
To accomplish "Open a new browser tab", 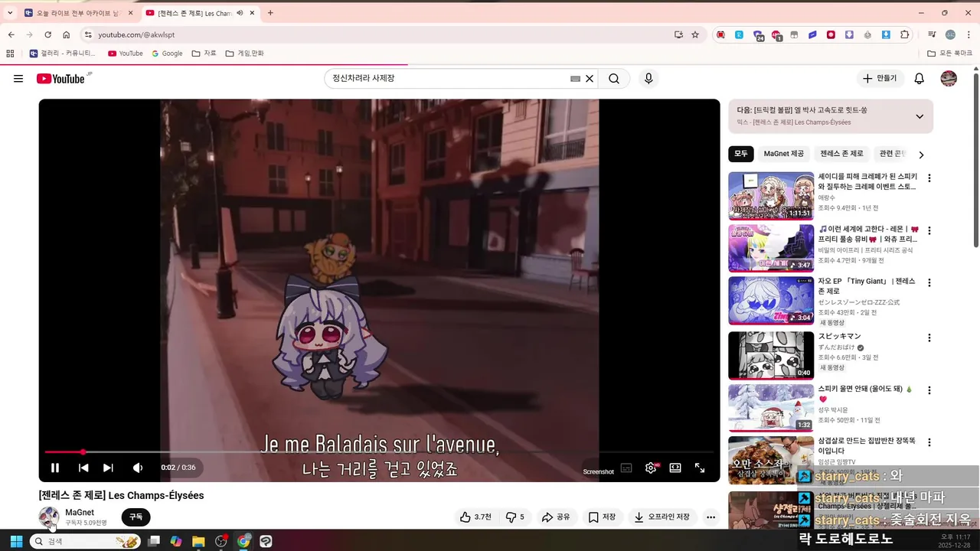I will (x=270, y=13).
